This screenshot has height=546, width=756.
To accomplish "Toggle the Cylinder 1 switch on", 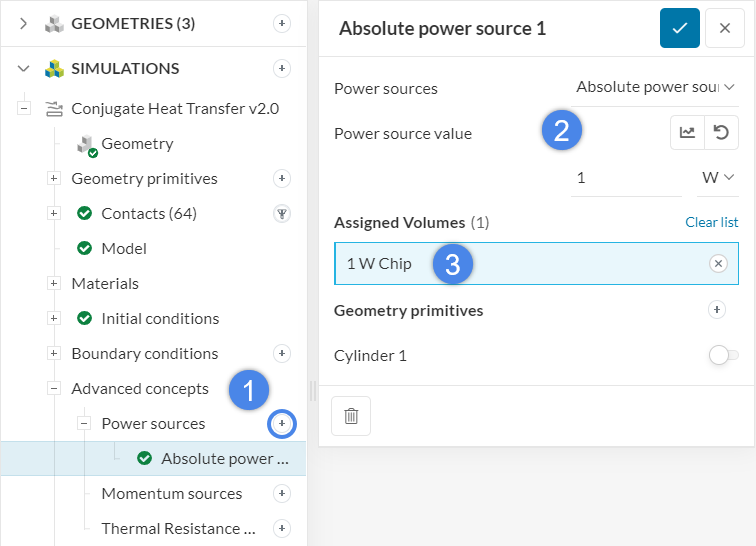I will 723,355.
